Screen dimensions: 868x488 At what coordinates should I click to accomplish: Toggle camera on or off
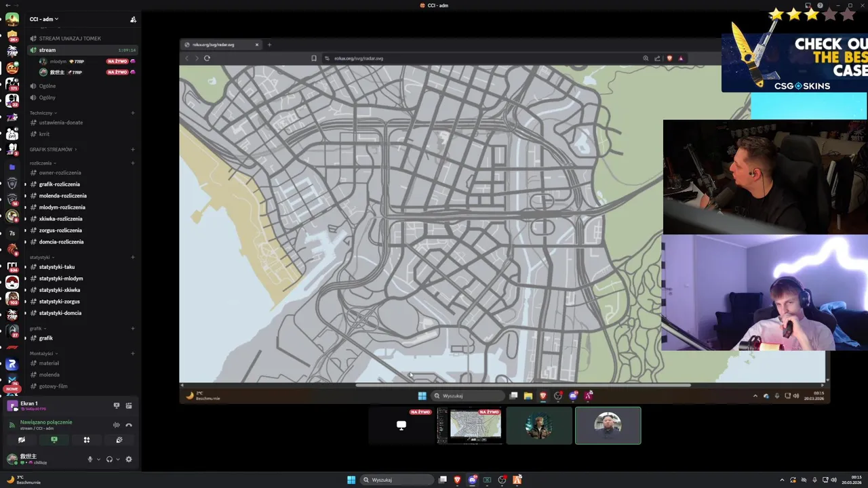tap(22, 440)
